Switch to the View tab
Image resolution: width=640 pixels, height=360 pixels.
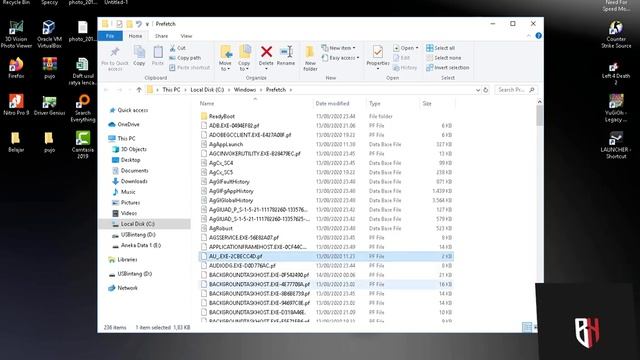coord(186,36)
